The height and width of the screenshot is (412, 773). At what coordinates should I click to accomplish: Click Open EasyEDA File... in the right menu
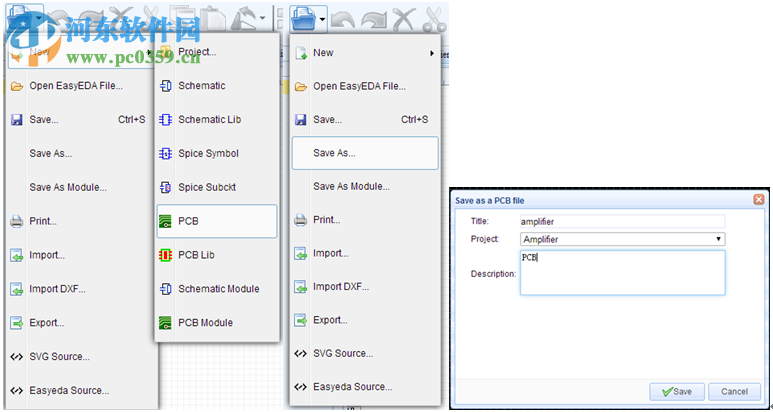point(365,87)
